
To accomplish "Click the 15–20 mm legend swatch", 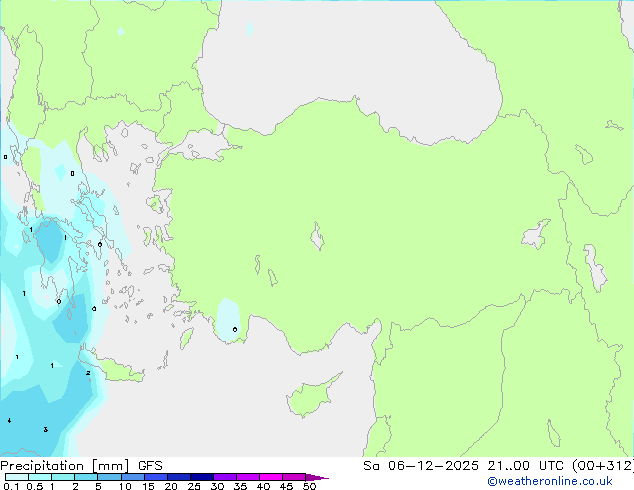I will pos(155,477).
